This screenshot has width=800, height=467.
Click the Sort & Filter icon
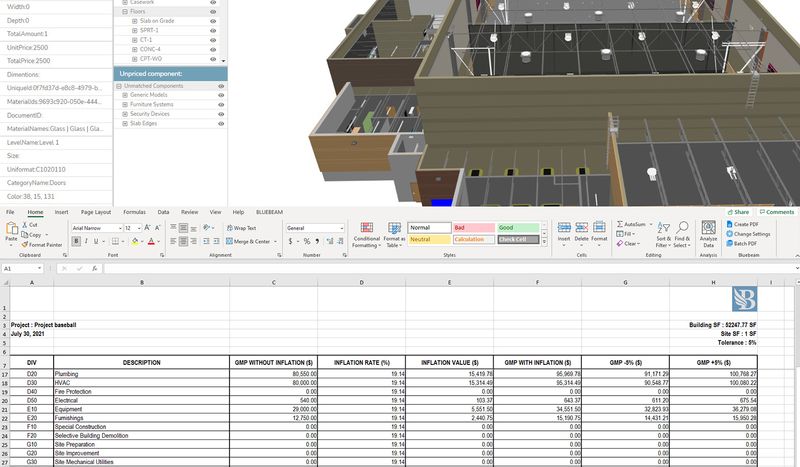coord(663,229)
